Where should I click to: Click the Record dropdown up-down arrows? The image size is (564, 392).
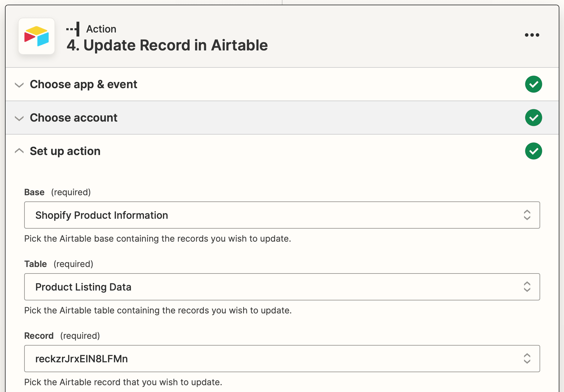point(527,359)
